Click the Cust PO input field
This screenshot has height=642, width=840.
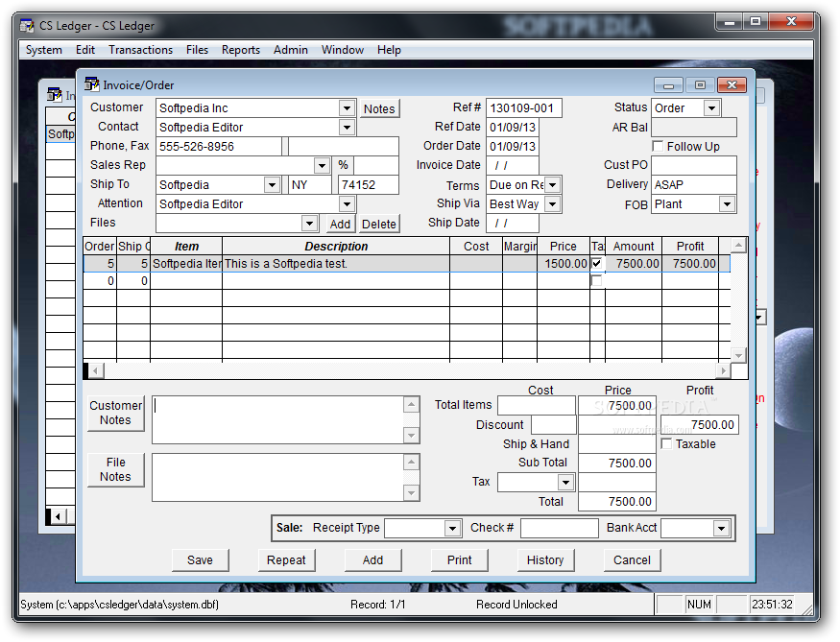[694, 165]
